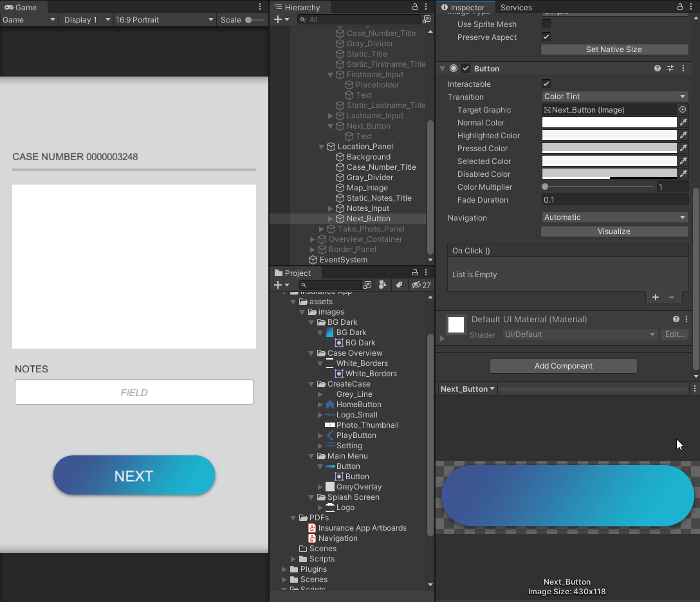
Task: Open 16:9 Portrait aspect dropdown
Action: coord(164,20)
